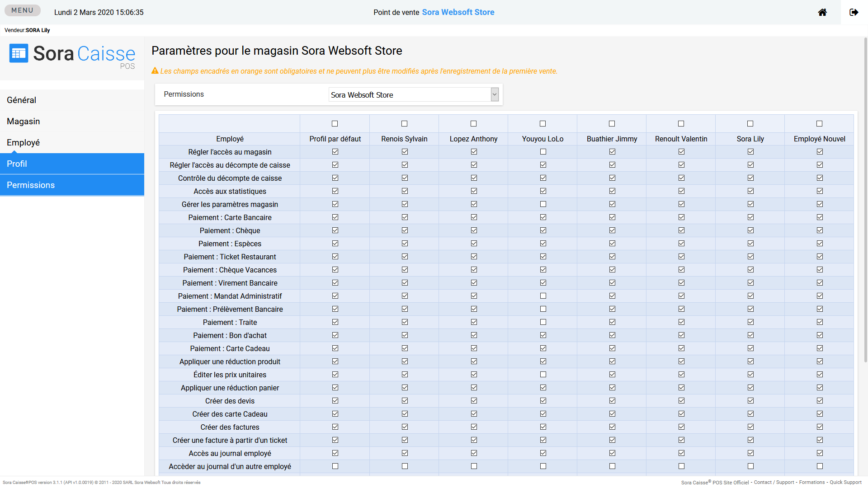Click the home icon in header
Screen dimensions: 868x488
pyautogui.click(x=822, y=12)
